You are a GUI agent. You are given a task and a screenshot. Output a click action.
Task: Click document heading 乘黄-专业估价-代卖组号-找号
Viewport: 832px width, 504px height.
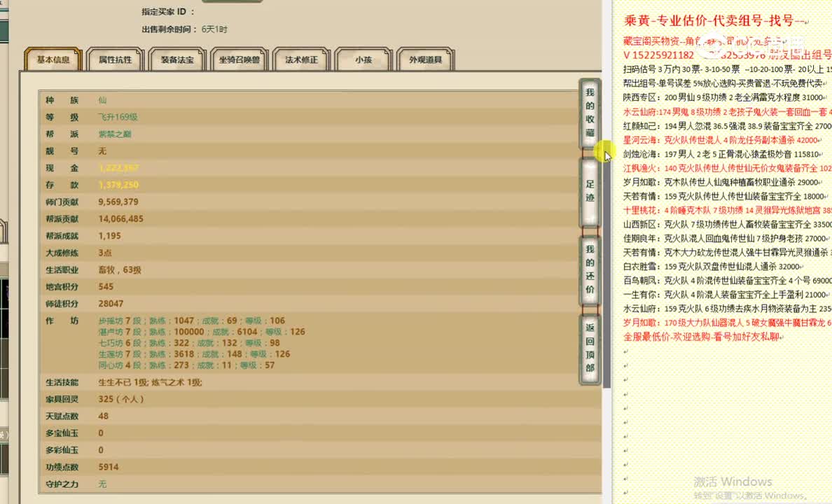pyautogui.click(x=714, y=21)
